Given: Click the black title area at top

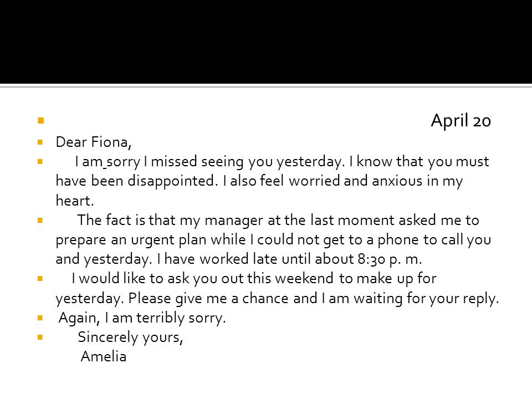Looking at the screenshot, I should 266,42.
